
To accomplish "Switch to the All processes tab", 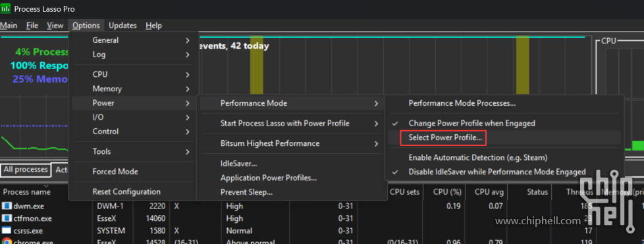I will 26,170.
